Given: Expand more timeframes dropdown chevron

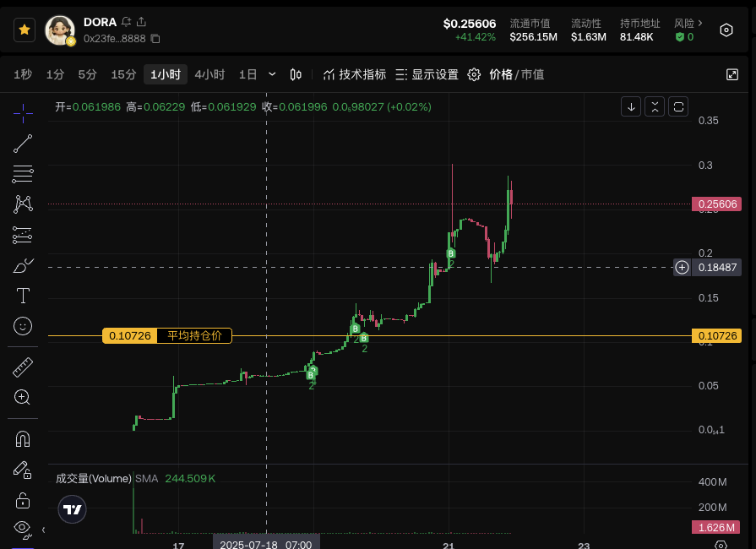Looking at the screenshot, I should [x=272, y=74].
